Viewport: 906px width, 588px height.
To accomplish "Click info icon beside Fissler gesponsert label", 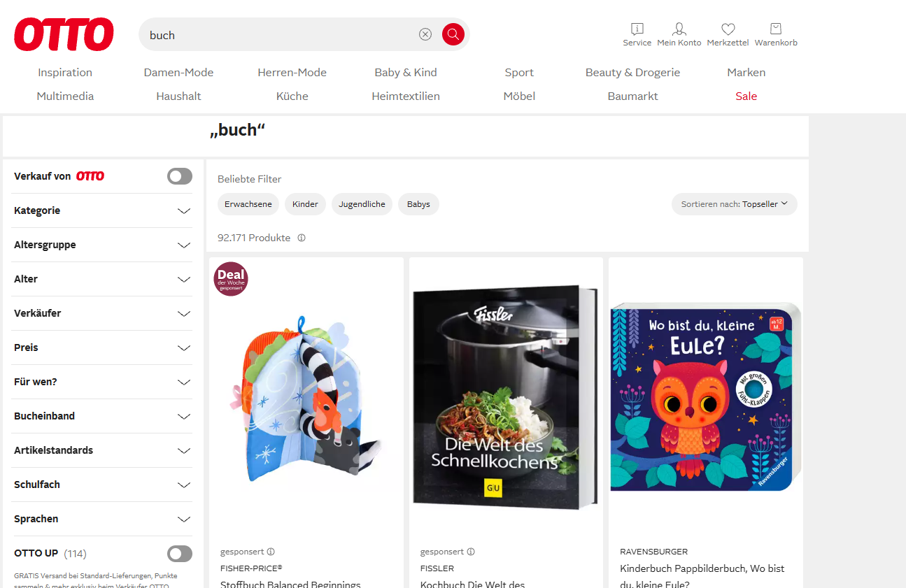I will (471, 552).
